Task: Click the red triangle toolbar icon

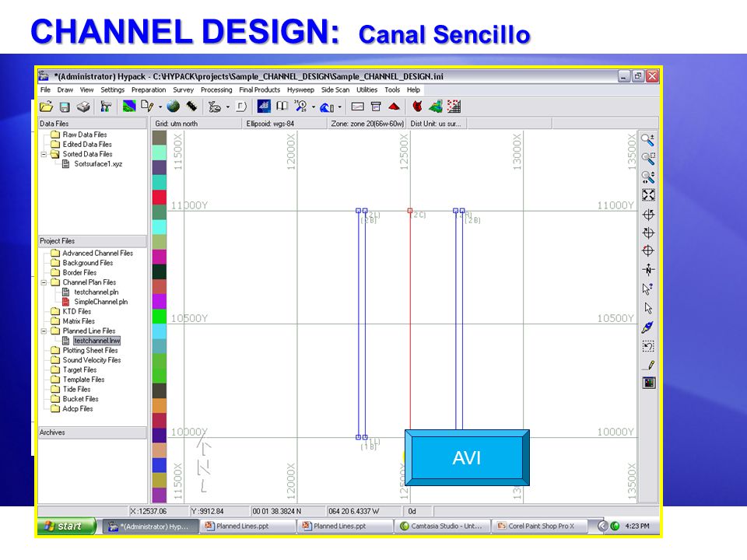Action: 394,107
